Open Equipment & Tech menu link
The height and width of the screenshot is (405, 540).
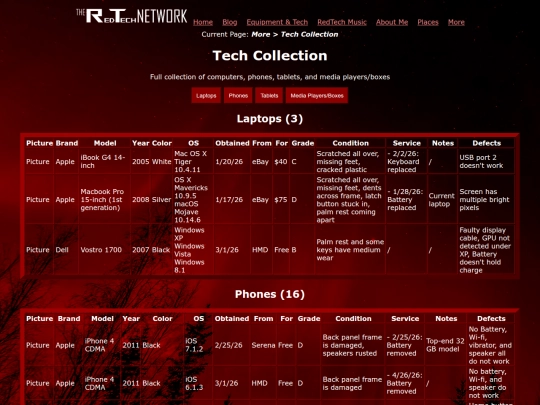pyautogui.click(x=277, y=22)
